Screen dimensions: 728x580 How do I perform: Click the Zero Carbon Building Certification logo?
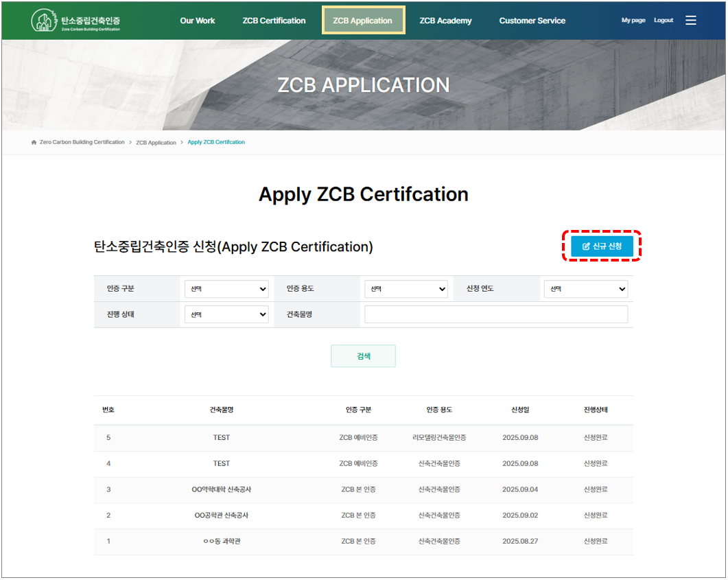point(76,21)
